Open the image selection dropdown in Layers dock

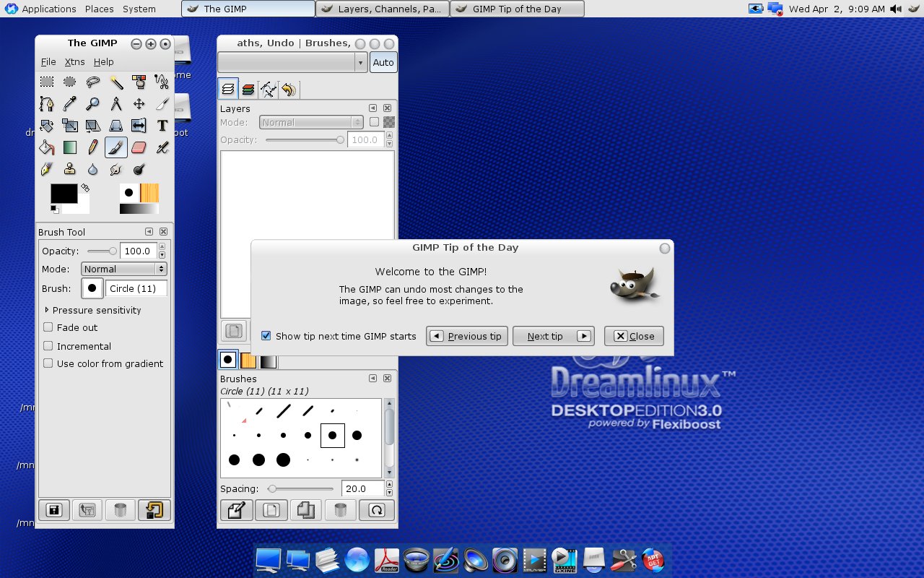(x=292, y=63)
